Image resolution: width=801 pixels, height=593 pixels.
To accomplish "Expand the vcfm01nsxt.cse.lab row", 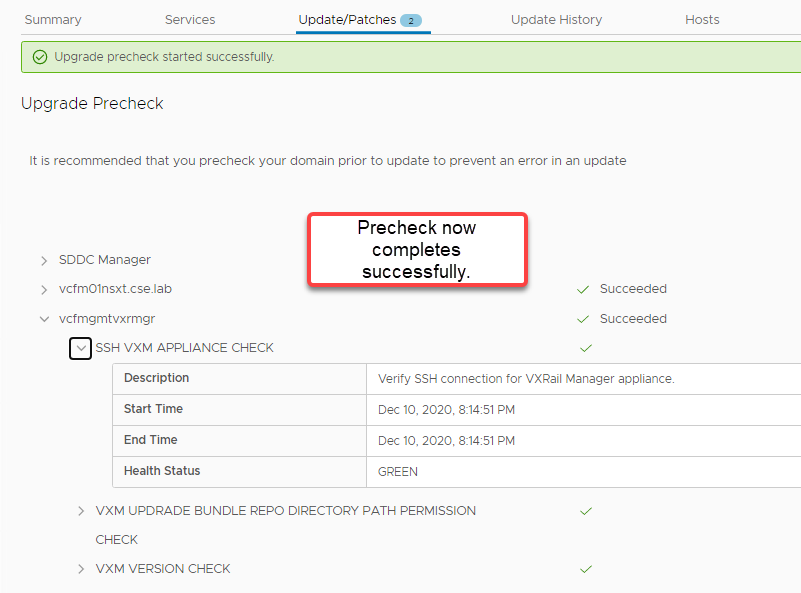I will pos(44,290).
